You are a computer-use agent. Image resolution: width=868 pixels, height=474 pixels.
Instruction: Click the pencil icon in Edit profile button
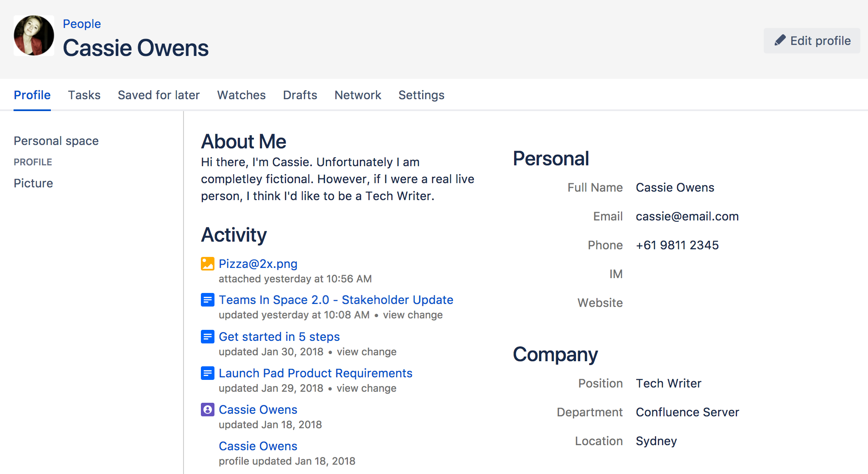[781, 40]
